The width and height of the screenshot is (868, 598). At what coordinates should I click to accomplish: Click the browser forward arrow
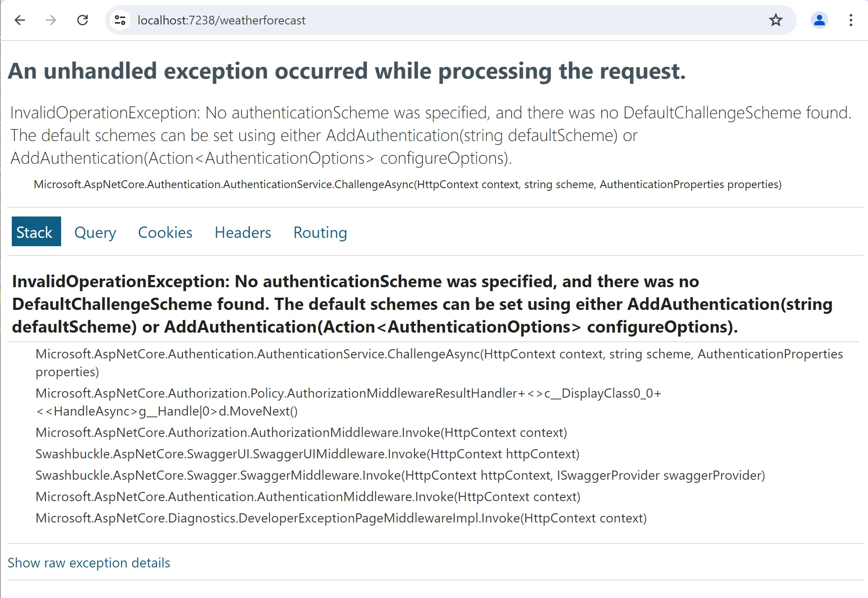click(51, 20)
